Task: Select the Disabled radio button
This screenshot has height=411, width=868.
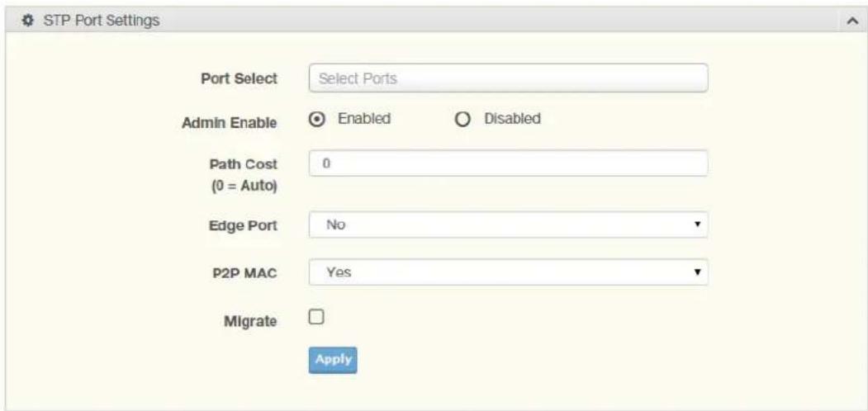Action: [x=462, y=120]
